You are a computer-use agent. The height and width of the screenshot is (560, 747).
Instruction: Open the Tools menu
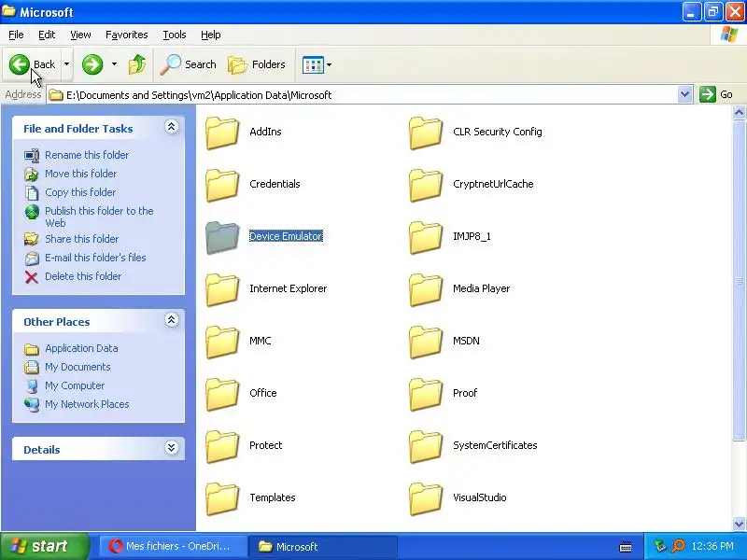175,35
